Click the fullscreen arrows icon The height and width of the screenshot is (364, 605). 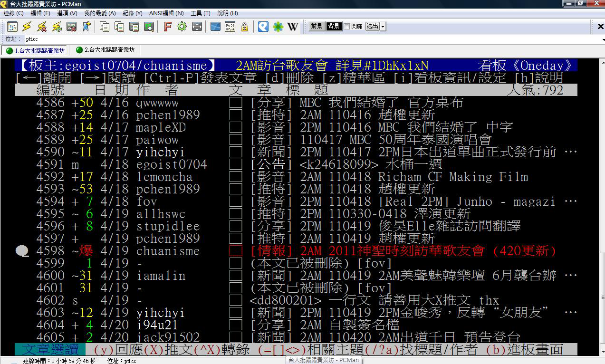tap(197, 27)
